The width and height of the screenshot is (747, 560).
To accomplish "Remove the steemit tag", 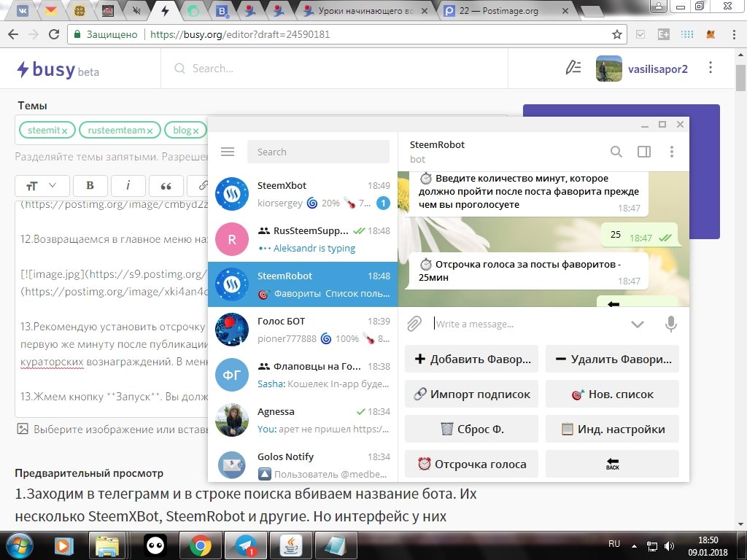I will point(64,131).
